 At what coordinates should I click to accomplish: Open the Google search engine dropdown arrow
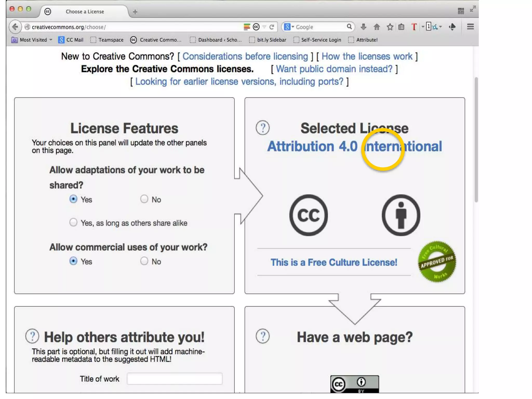point(293,27)
